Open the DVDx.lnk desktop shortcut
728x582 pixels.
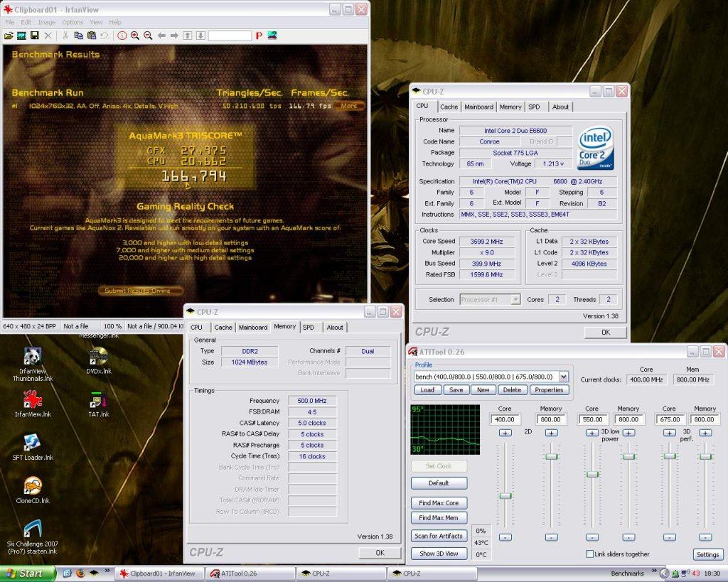pyautogui.click(x=99, y=361)
